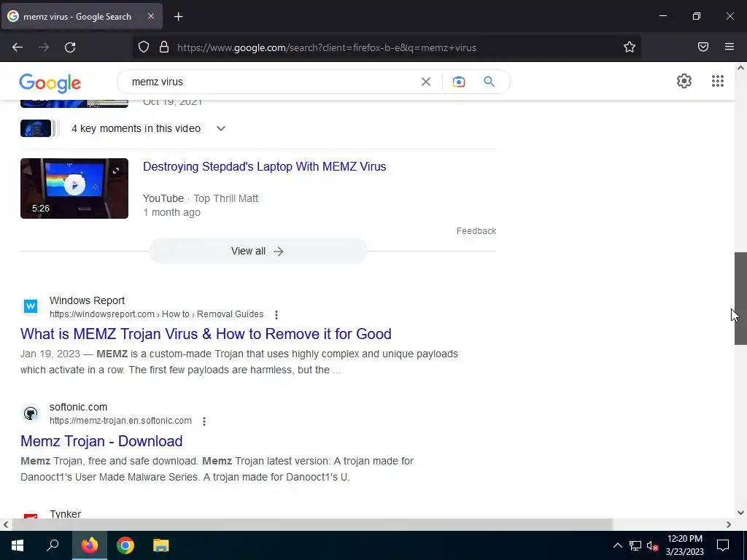This screenshot has width=747, height=560.
Task: Click the windowsreport.com breadcrumb URL
Action: coord(156,314)
